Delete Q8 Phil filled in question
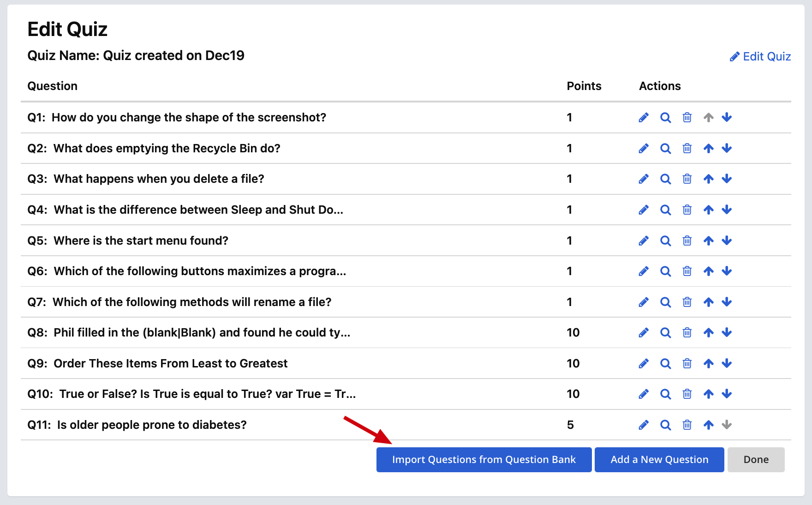 click(687, 333)
